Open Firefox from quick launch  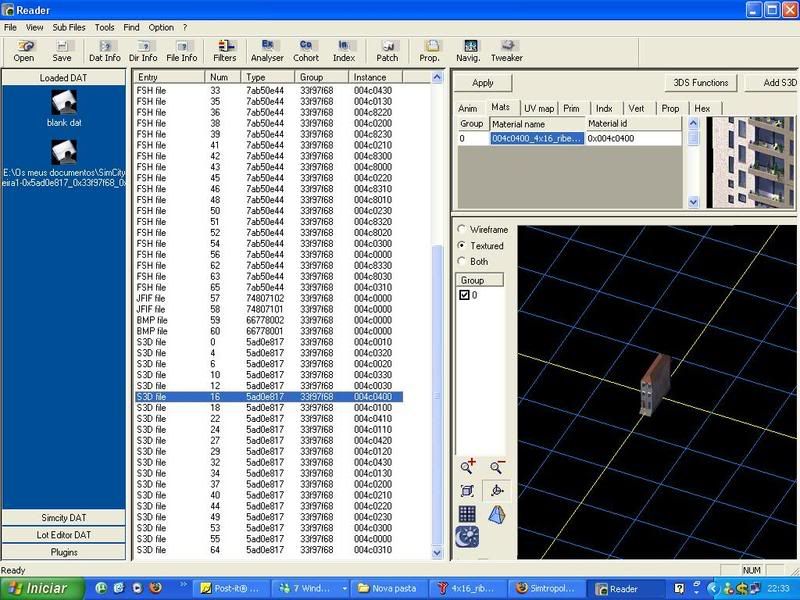point(155,588)
